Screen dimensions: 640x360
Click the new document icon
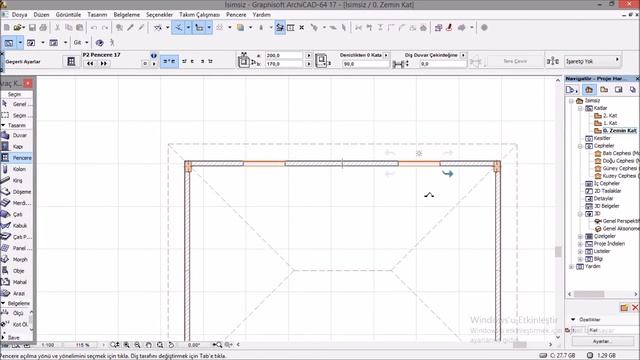[x=7, y=28]
